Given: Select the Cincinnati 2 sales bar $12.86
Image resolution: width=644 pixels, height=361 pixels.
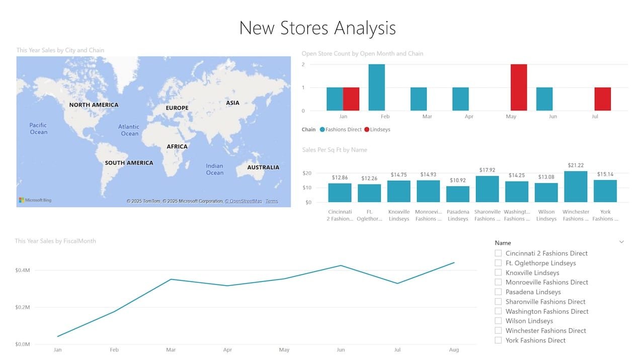Looking at the screenshot, I should (x=340, y=193).
